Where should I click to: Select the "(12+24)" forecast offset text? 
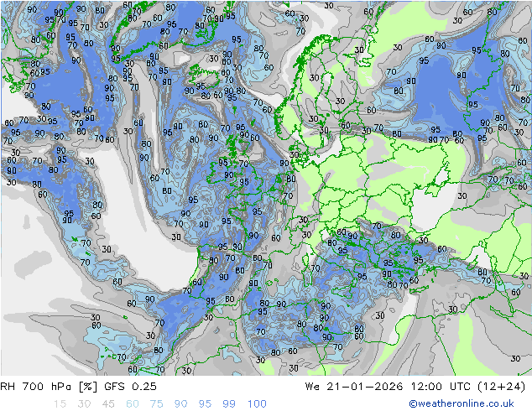[501, 386]
